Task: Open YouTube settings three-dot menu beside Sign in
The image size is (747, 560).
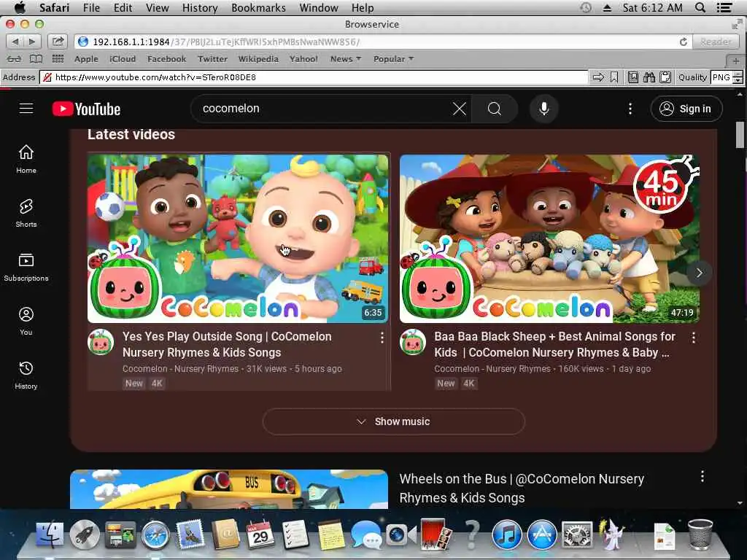Action: coord(630,109)
